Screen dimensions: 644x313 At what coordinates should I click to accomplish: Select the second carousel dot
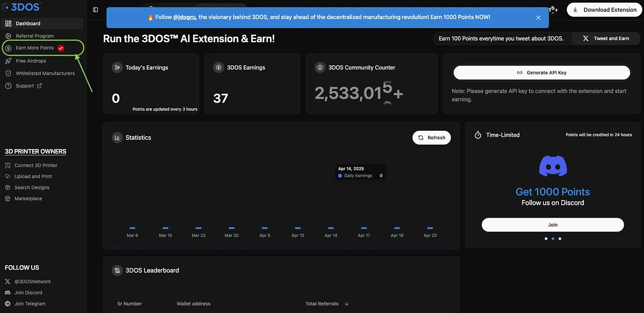click(553, 239)
